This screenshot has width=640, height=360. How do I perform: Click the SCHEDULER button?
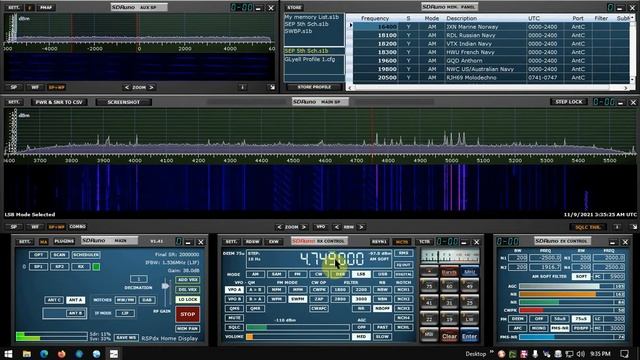86,255
